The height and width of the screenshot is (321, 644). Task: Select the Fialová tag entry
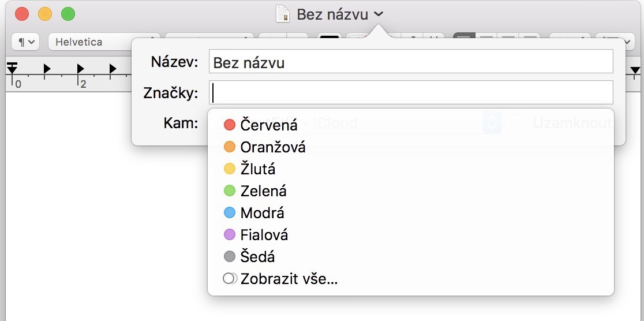point(264,234)
